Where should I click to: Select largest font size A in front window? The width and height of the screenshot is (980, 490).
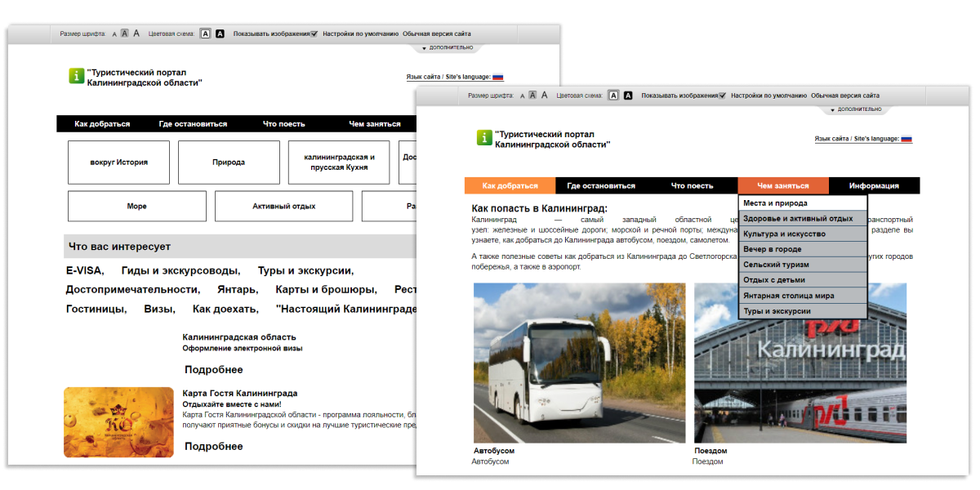(545, 96)
